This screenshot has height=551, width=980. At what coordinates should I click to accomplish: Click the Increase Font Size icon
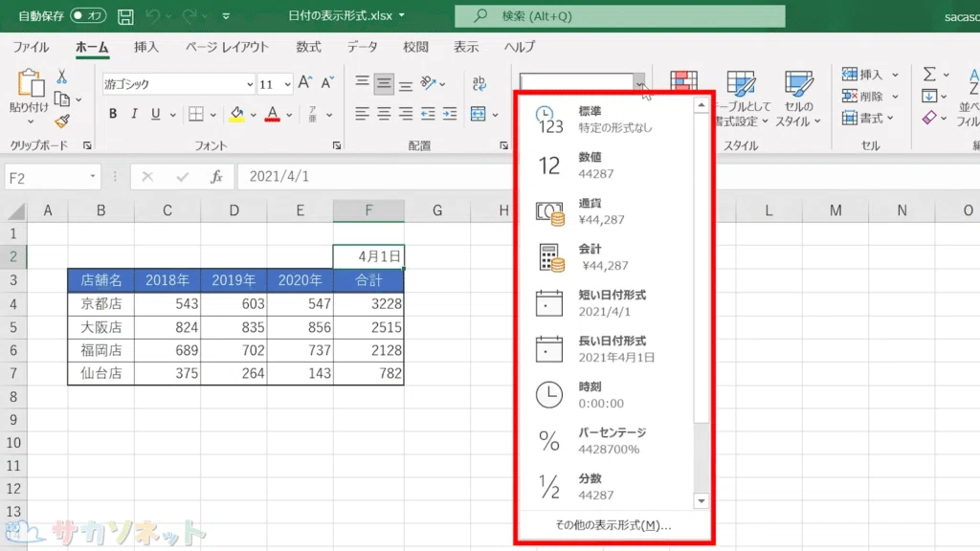[305, 83]
